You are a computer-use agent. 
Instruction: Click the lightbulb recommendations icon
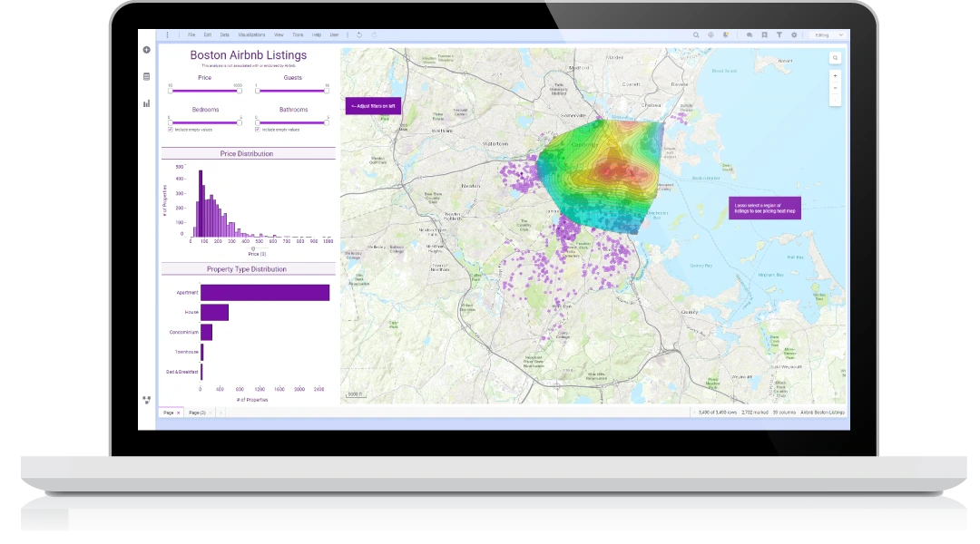710,35
